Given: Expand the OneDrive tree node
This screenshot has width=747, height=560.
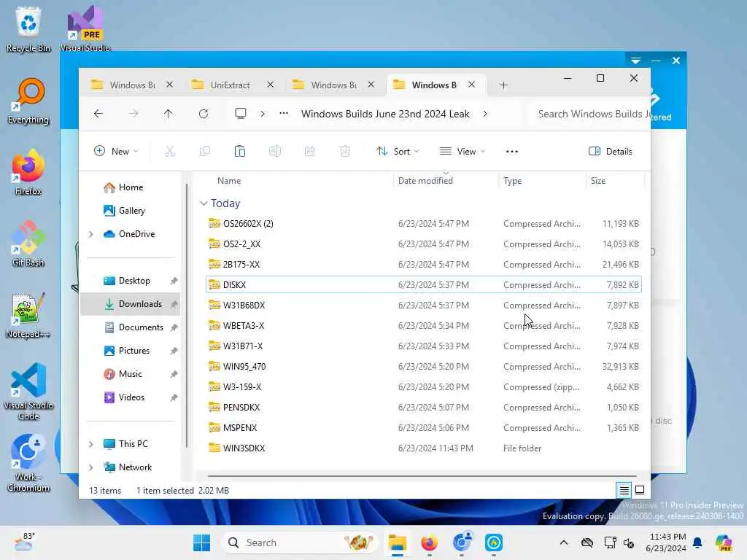Looking at the screenshot, I should [x=91, y=234].
